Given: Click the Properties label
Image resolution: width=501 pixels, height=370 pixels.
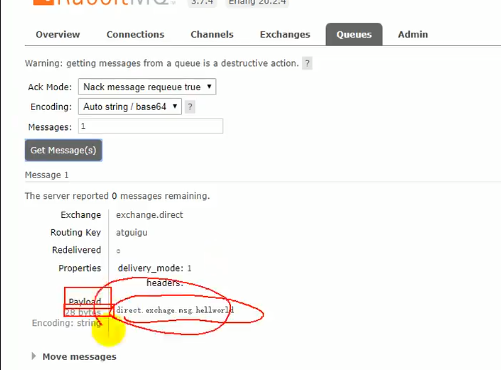Looking at the screenshot, I should point(80,268).
